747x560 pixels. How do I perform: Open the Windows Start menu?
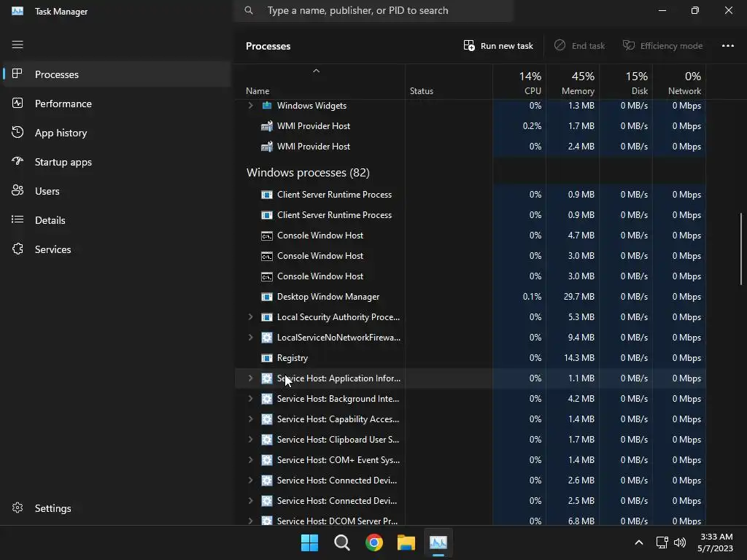coord(309,542)
